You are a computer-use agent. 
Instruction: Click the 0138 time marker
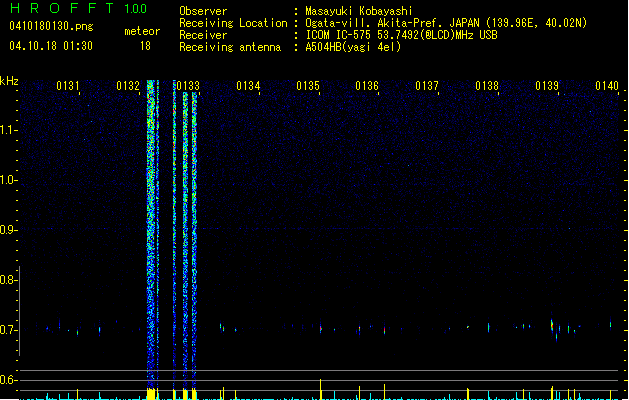click(487, 86)
